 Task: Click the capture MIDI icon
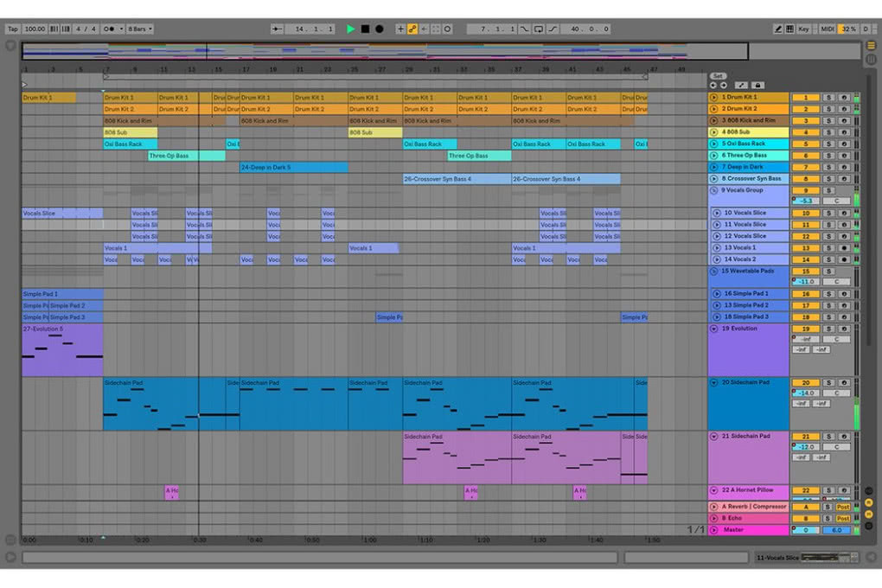pos(435,29)
